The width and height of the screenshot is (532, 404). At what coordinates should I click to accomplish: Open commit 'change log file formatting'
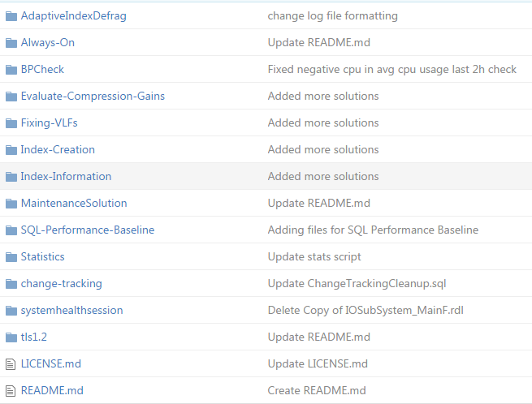pyautogui.click(x=332, y=16)
